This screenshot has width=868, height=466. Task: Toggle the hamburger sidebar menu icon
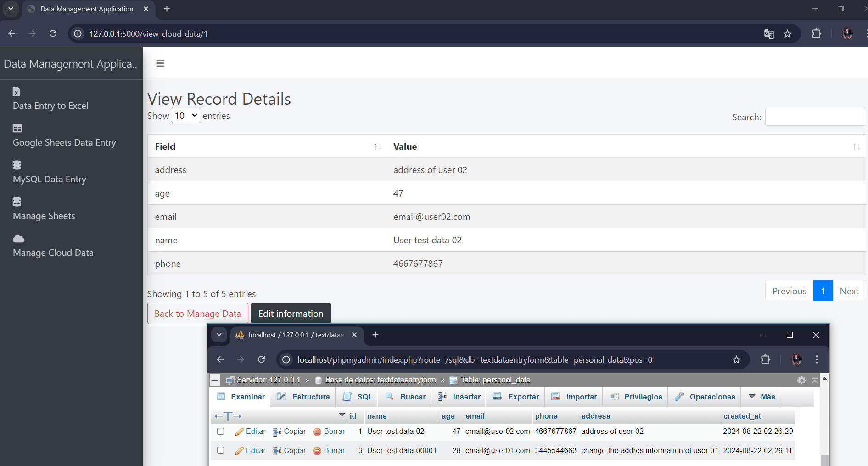point(160,63)
